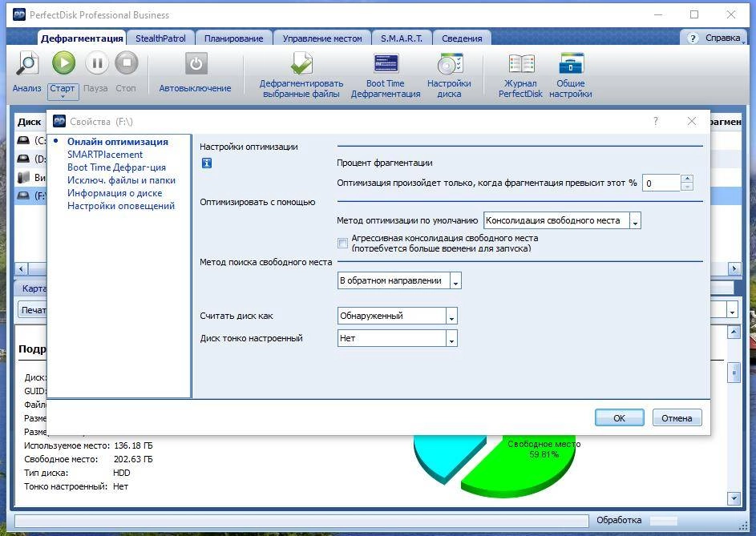Open Диск тонко настроенный dropdown
Screen dimensions: 756x536
(452, 338)
